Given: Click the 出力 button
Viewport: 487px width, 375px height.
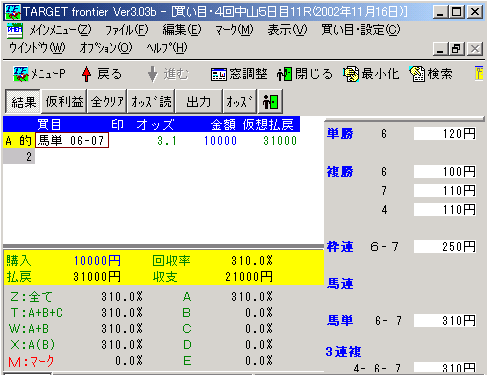Looking at the screenshot, I should pyautogui.click(x=199, y=102).
